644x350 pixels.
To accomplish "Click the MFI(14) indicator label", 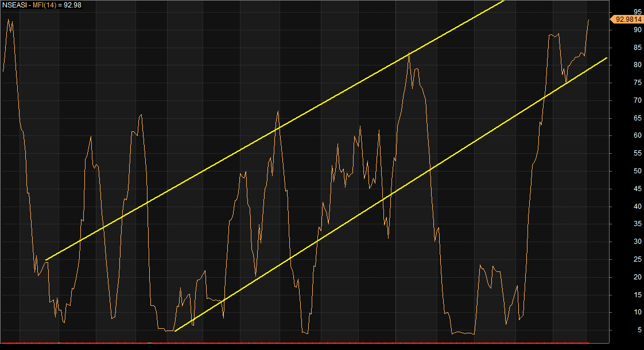I will [44, 5].
